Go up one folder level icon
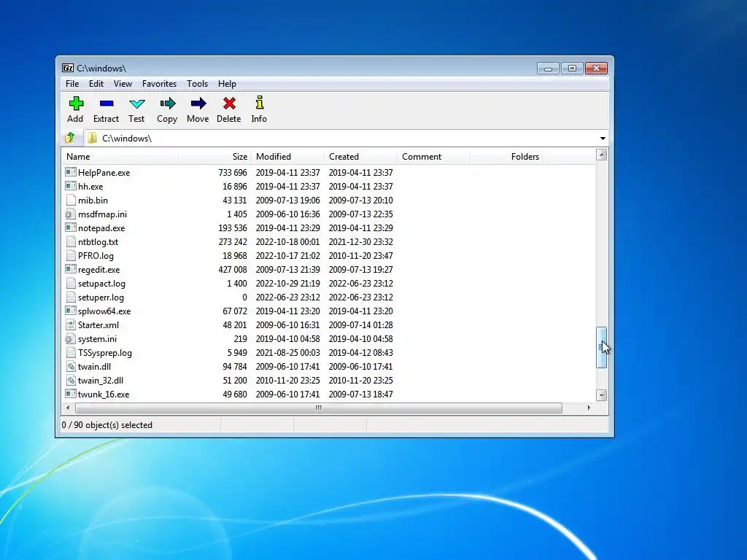Image resolution: width=747 pixels, height=560 pixels. (x=70, y=138)
